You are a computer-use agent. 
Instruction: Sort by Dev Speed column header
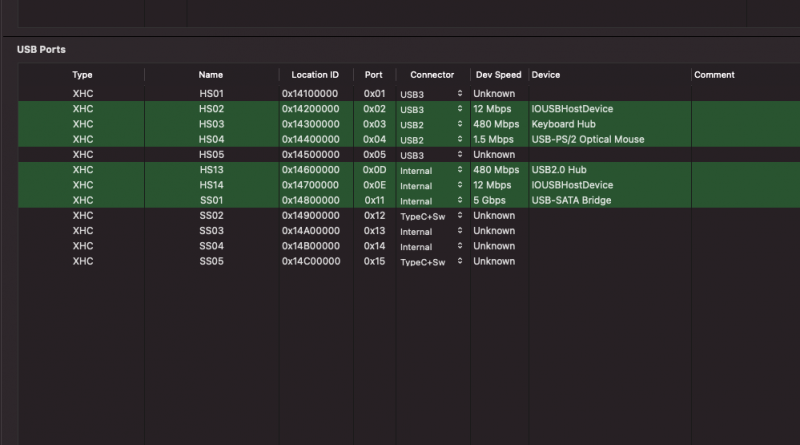tap(497, 75)
